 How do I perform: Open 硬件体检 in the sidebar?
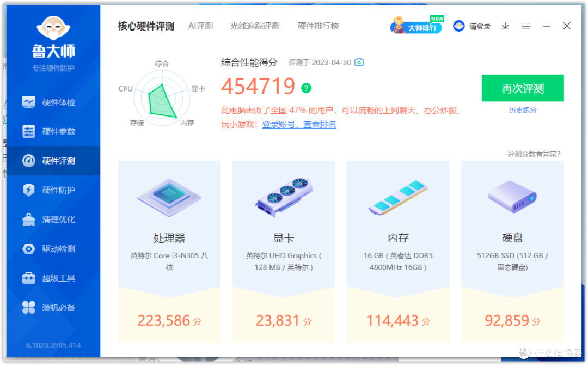[53, 102]
